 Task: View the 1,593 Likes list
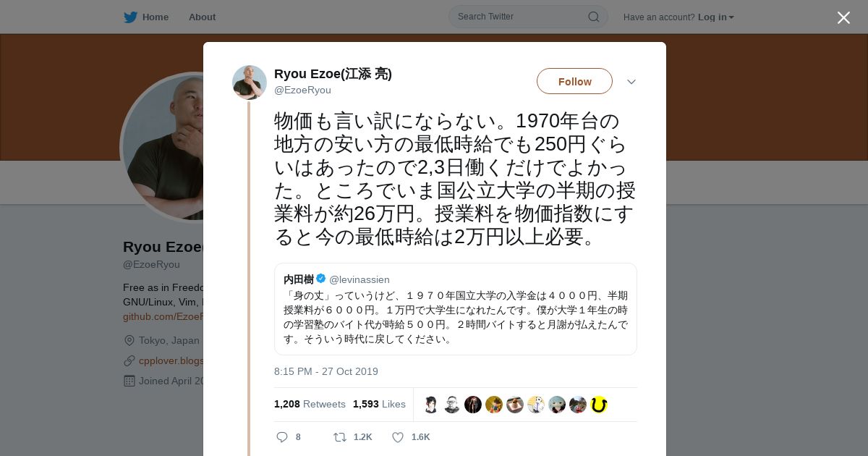click(379, 404)
